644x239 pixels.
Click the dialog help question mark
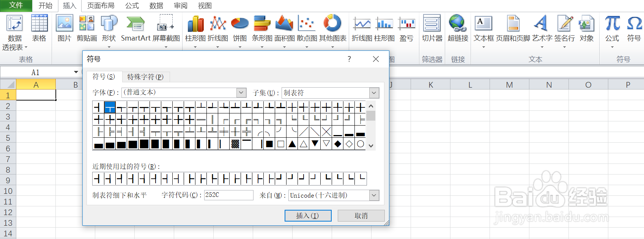click(x=349, y=59)
